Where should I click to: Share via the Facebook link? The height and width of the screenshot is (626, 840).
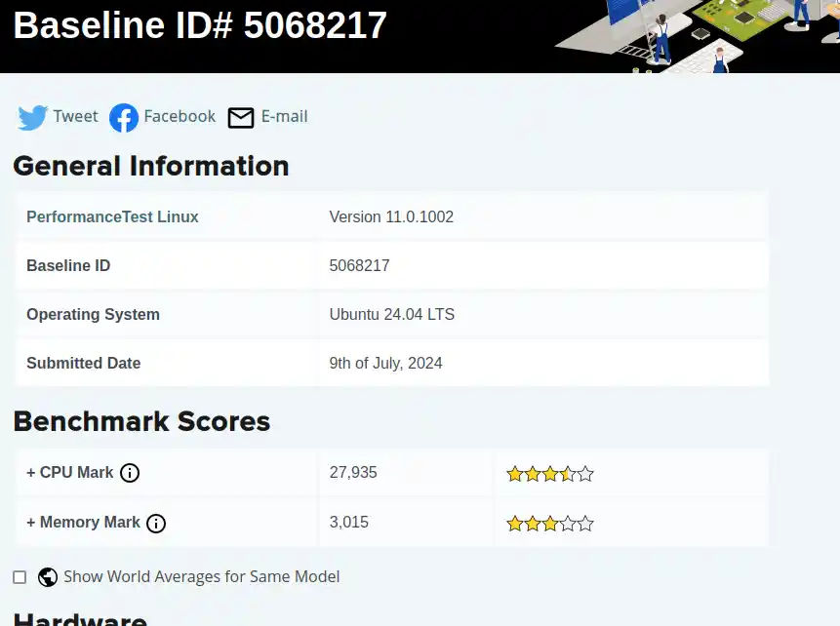(180, 116)
